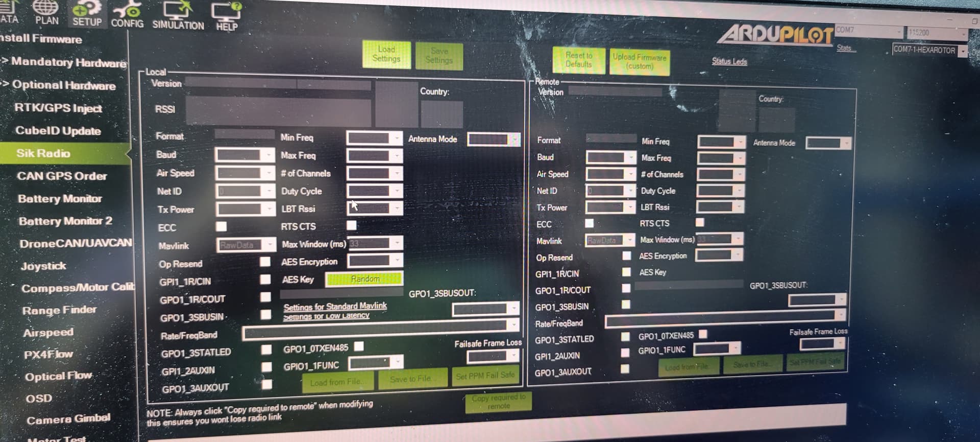The image size is (980, 442).
Task: Open local Max Window (ms) dropdown
Action: pos(375,243)
